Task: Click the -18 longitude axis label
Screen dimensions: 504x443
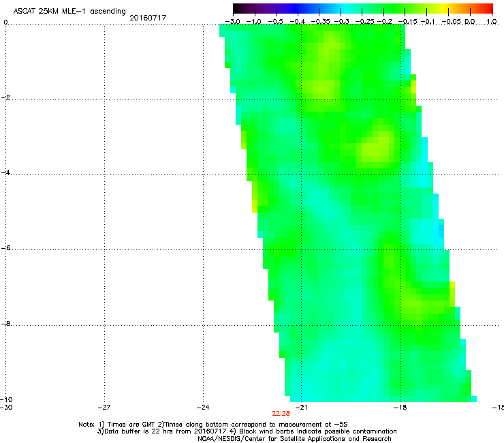Action: 400,408
